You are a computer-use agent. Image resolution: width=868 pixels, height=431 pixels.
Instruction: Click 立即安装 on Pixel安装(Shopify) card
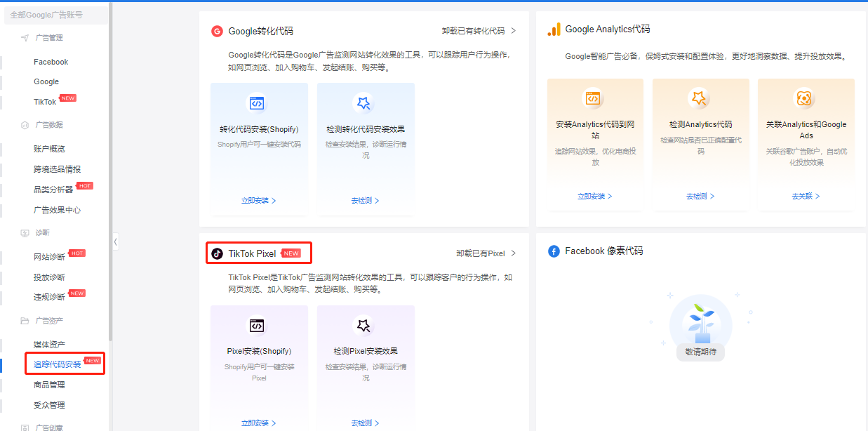259,423
